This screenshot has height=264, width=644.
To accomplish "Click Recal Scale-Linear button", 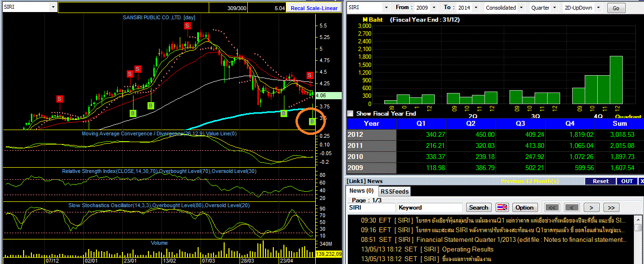I will click(x=314, y=8).
